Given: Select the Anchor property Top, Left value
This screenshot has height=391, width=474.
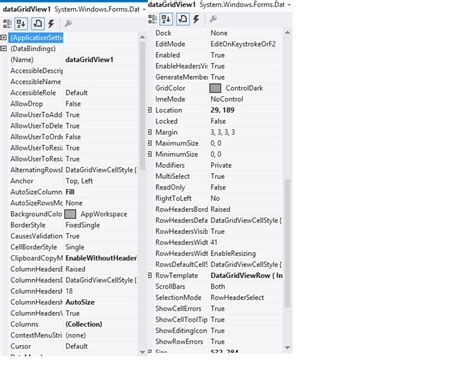Looking at the screenshot, I should pyautogui.click(x=79, y=181).
